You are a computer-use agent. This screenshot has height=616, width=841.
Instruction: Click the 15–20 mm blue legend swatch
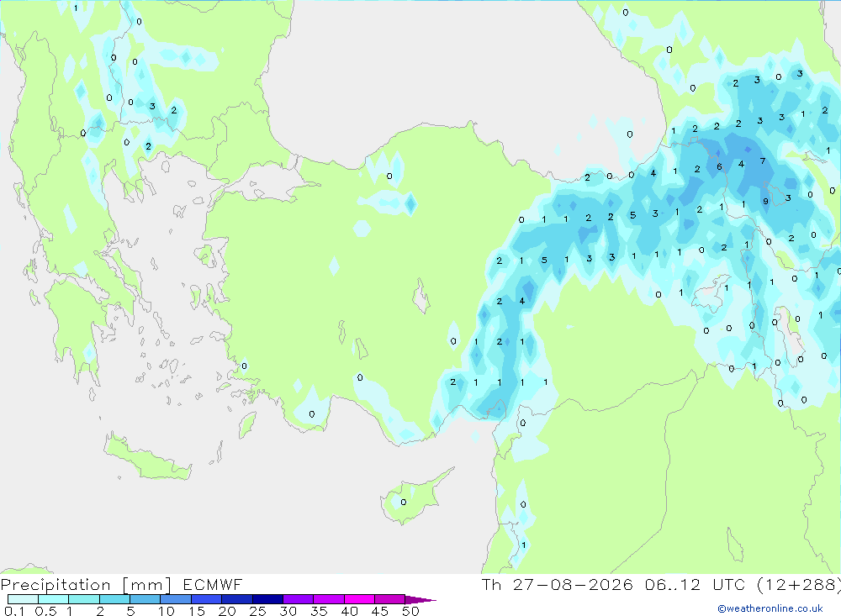point(207,599)
